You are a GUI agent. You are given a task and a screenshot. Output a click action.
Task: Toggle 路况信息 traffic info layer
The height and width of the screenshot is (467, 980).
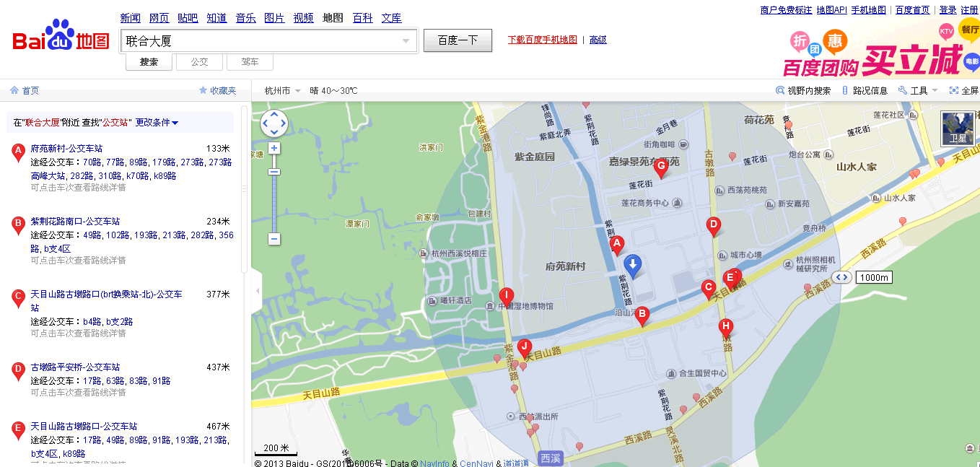point(865,91)
